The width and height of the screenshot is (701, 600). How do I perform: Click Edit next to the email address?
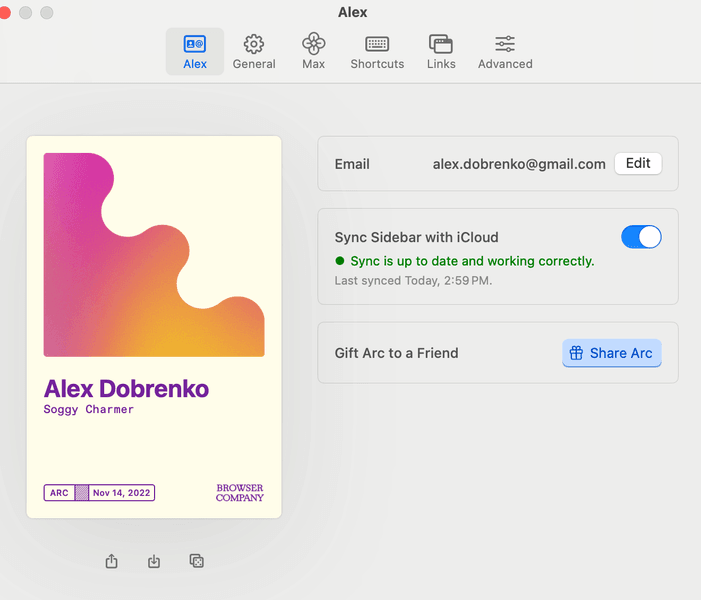click(x=638, y=164)
